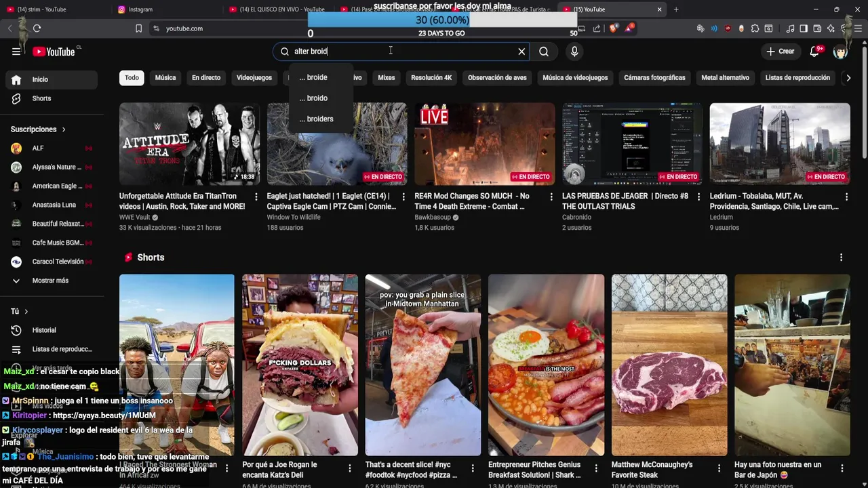Toggle the browser sidebar panel icon
868x488 pixels.
pyautogui.click(x=804, y=28)
